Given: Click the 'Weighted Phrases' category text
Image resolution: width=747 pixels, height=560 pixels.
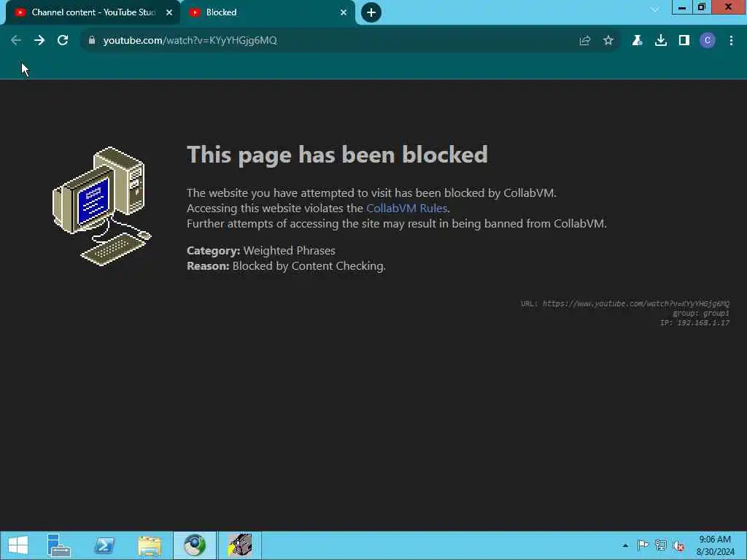Looking at the screenshot, I should [x=289, y=251].
